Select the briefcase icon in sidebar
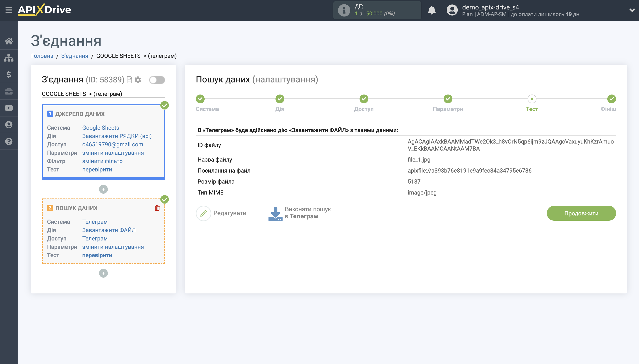The image size is (639, 364). click(x=9, y=91)
